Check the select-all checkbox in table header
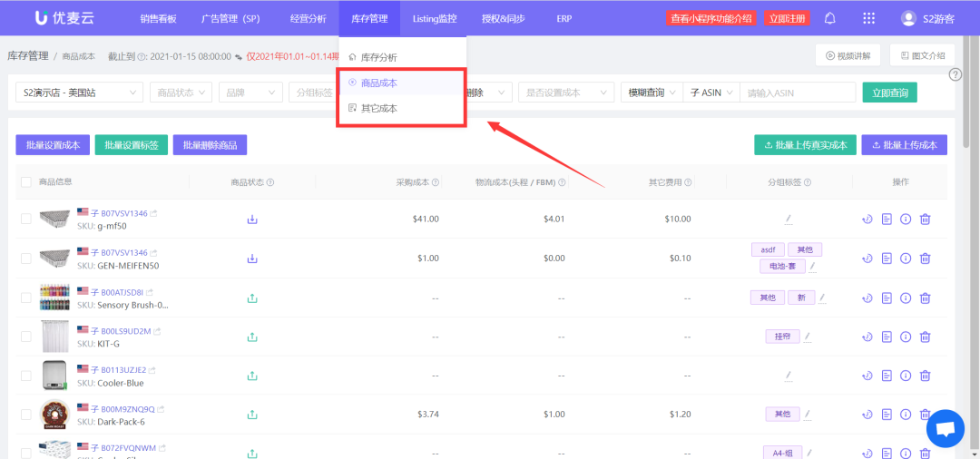Viewport: 980px width, 459px height. pyautogui.click(x=25, y=182)
